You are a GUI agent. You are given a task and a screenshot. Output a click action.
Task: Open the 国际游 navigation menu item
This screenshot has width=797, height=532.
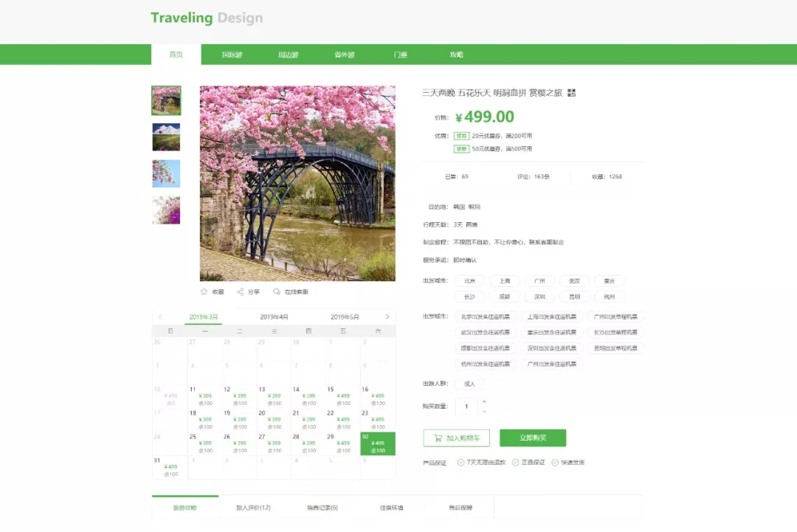[x=232, y=55]
